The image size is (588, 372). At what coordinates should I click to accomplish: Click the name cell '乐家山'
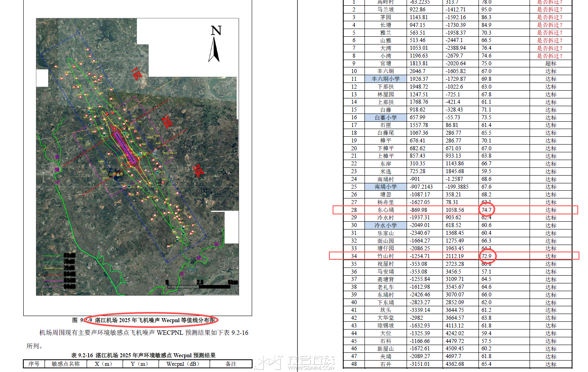385,233
